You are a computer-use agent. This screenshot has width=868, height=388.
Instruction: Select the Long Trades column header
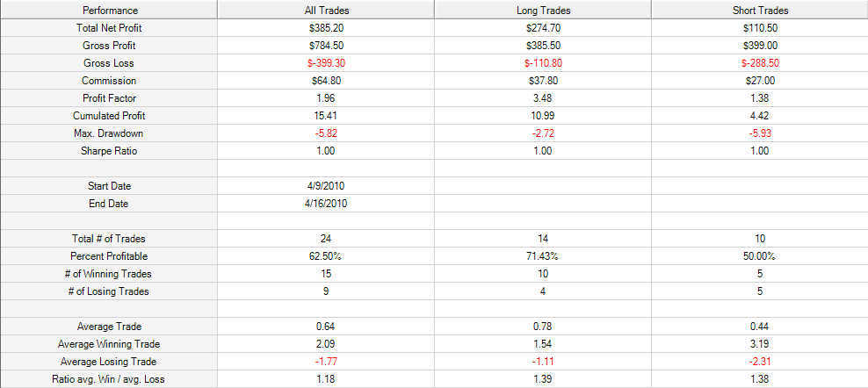[543, 10]
